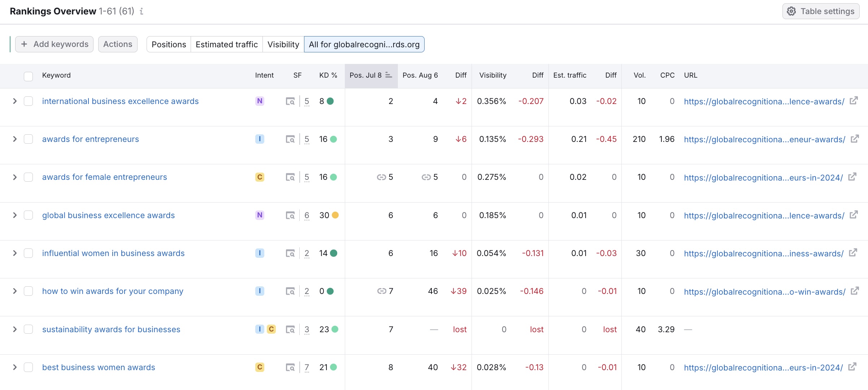Check the box for how to win awards for your company
Image resolution: width=868 pixels, height=390 pixels.
[x=28, y=291]
